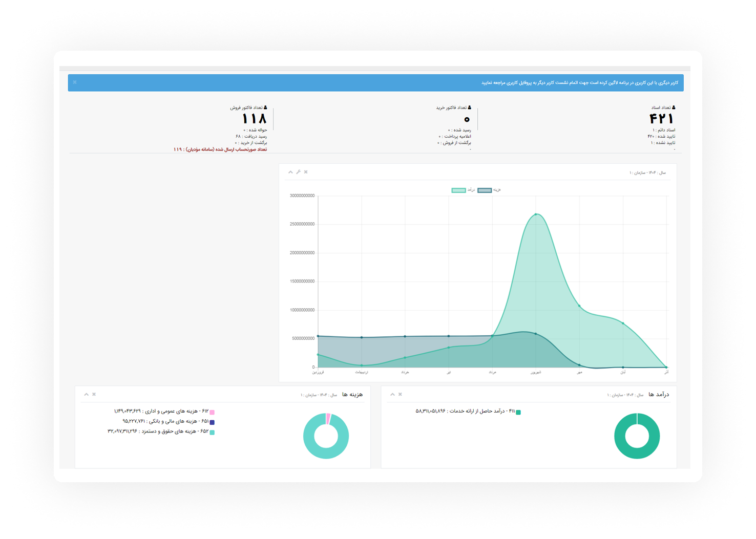
Task: Open the line chart panel's wrench settings
Action: [298, 172]
